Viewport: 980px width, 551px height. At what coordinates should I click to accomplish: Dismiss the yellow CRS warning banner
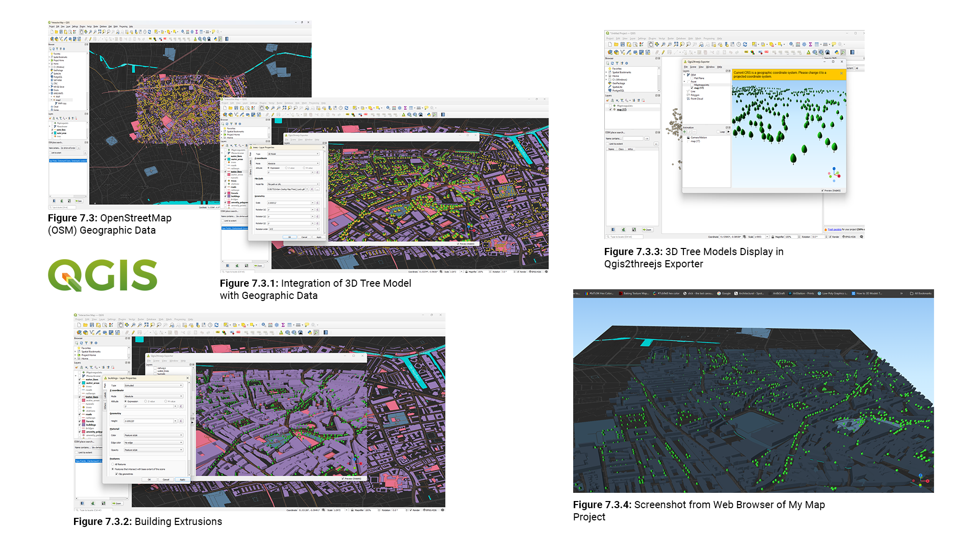point(841,73)
